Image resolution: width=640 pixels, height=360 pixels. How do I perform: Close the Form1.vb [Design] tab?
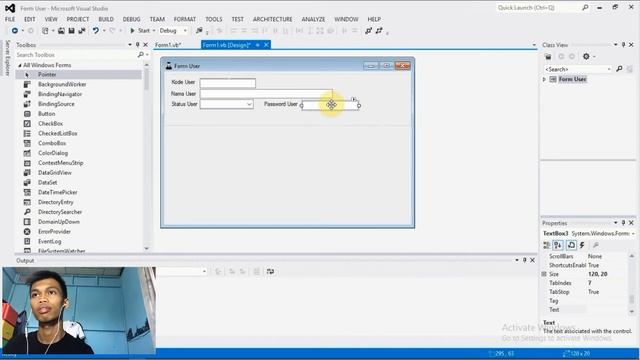tap(266, 45)
